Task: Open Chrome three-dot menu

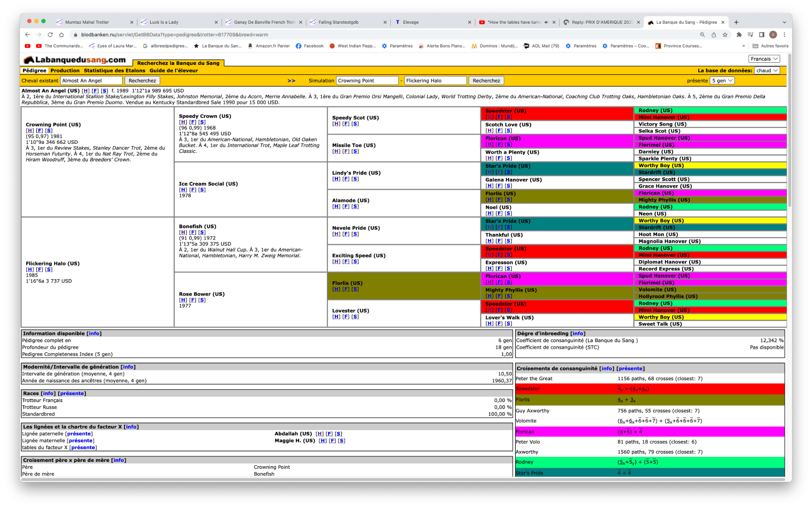Action: [784, 35]
